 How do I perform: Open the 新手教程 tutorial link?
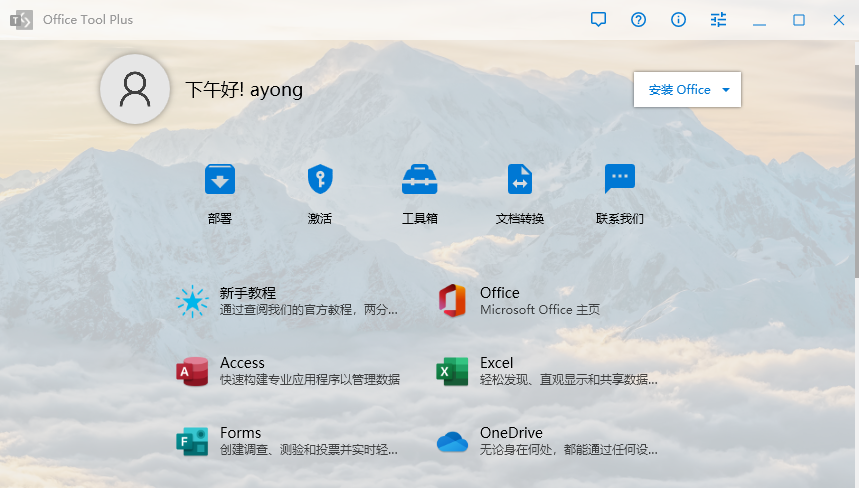(248, 293)
